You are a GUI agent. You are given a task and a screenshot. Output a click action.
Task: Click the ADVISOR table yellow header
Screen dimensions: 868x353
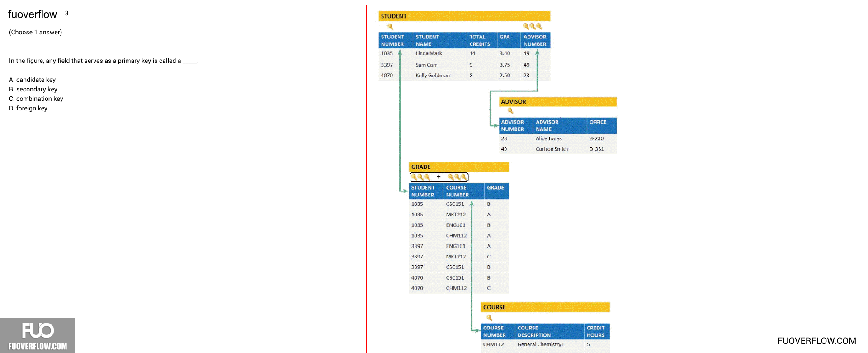pyautogui.click(x=558, y=102)
